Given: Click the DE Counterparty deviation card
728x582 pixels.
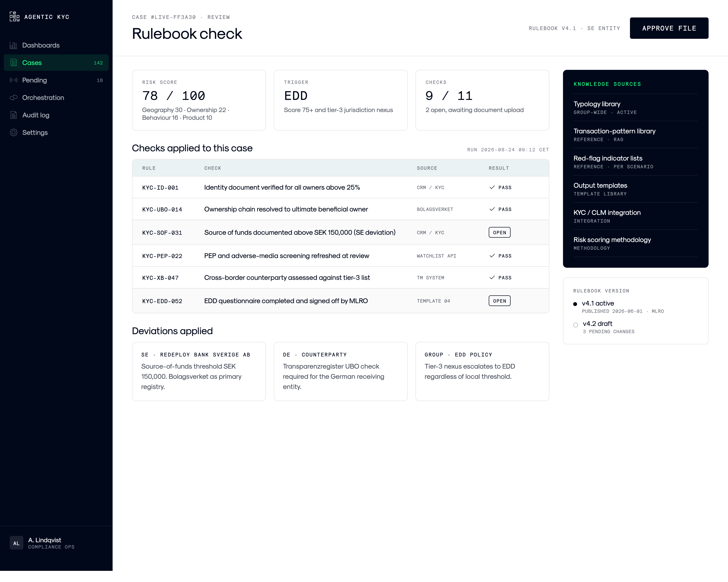Looking at the screenshot, I should pyautogui.click(x=340, y=372).
